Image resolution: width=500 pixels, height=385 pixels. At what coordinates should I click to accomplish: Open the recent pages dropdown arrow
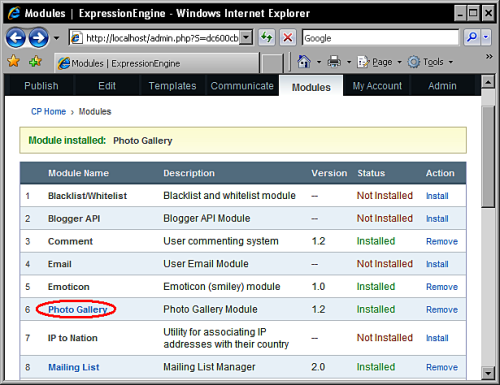56,38
